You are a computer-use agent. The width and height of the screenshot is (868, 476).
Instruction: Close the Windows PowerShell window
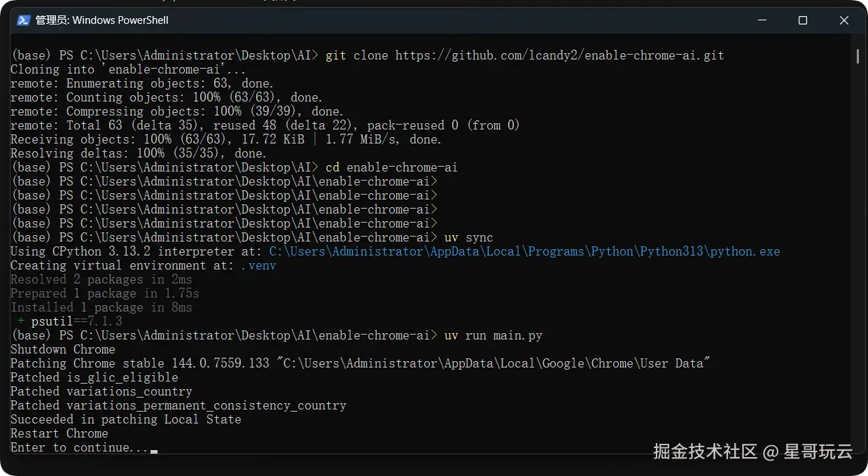coord(843,20)
